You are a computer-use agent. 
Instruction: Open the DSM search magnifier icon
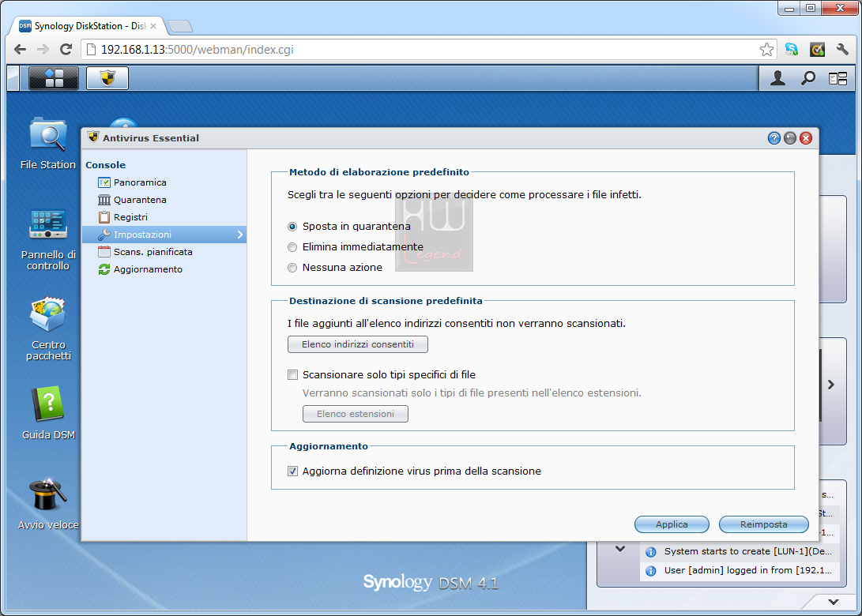coord(807,79)
